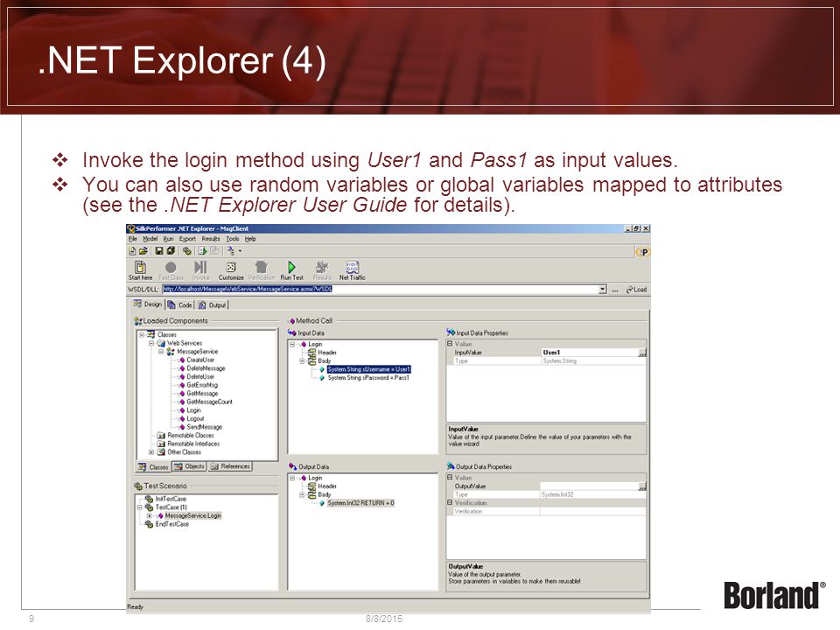Collapse Value section in Input Data Properties
840x630 pixels.
click(x=450, y=344)
